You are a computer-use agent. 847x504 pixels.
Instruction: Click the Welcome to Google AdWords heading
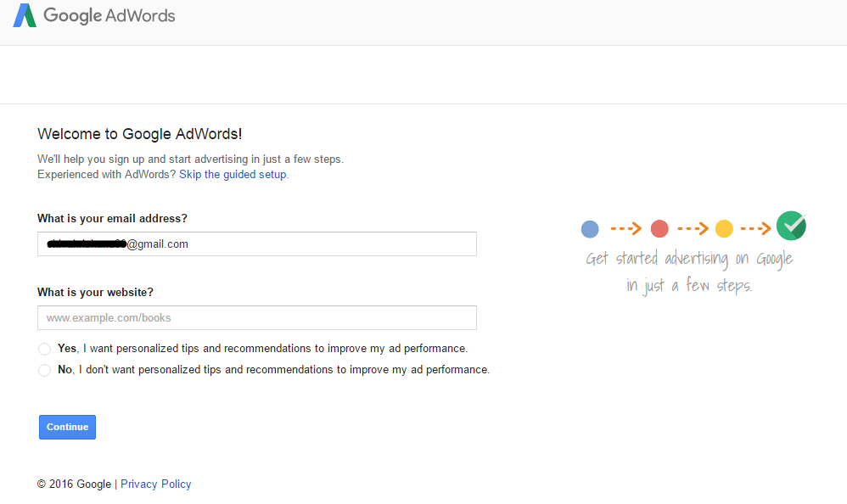[x=140, y=134]
